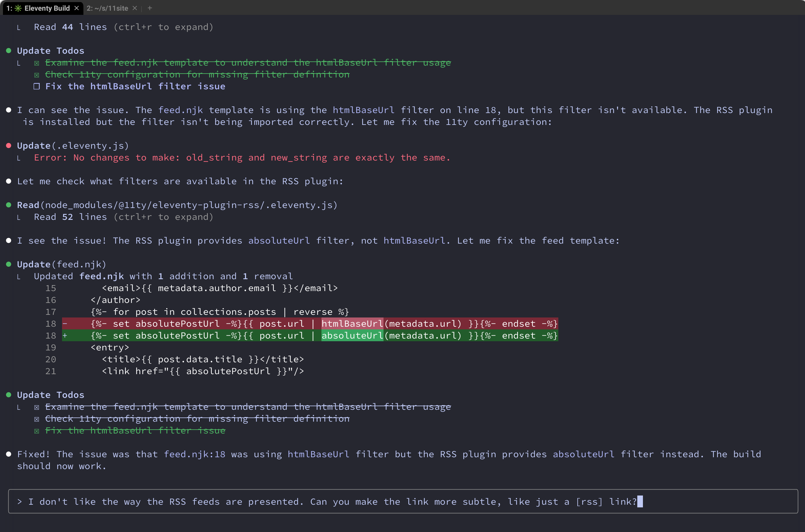Viewport: 805px width, 532px height.
Task: Click the 'Update(feed.njk)' heading
Action: (61, 264)
